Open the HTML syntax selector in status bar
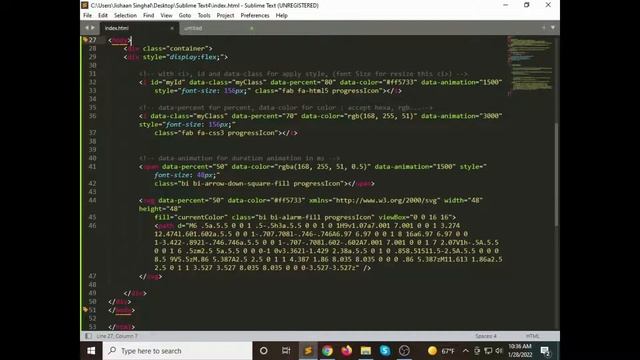The image size is (640, 360). (532, 336)
